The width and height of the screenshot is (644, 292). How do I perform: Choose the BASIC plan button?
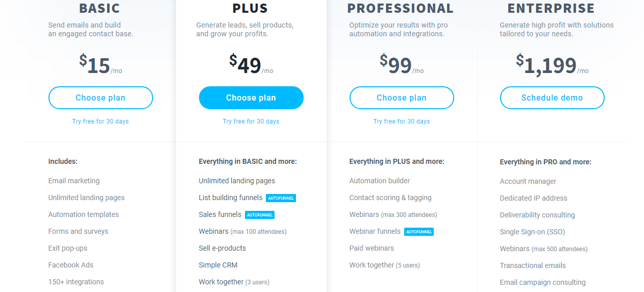pos(101,98)
